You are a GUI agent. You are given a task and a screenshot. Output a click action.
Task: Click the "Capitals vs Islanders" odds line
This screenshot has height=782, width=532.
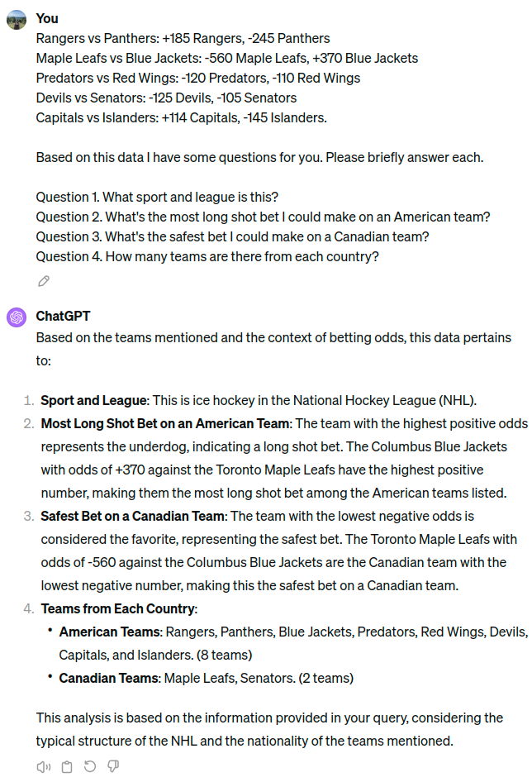pos(181,117)
